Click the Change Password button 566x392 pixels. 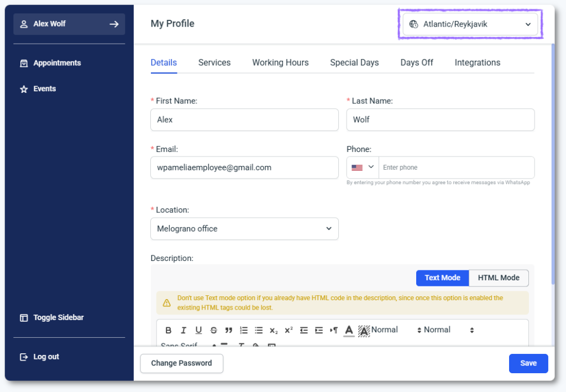click(x=181, y=363)
